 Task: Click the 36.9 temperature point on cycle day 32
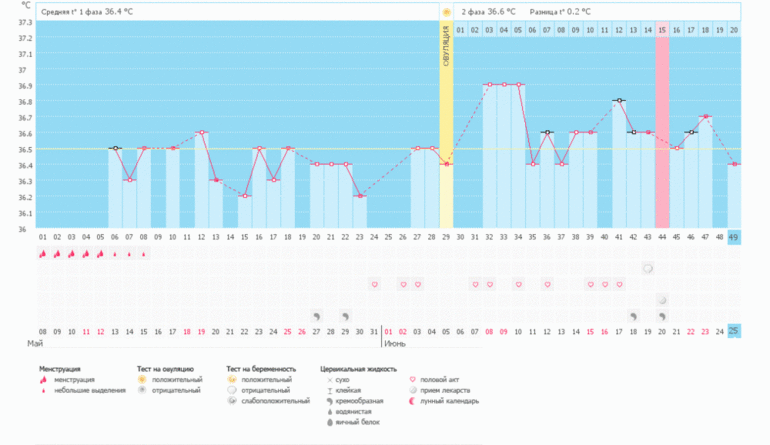[x=489, y=85]
